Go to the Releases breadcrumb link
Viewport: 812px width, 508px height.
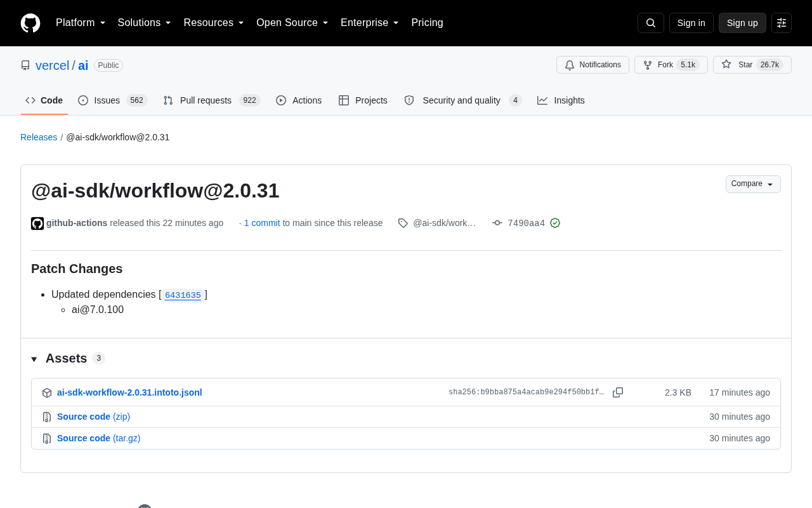pos(39,137)
